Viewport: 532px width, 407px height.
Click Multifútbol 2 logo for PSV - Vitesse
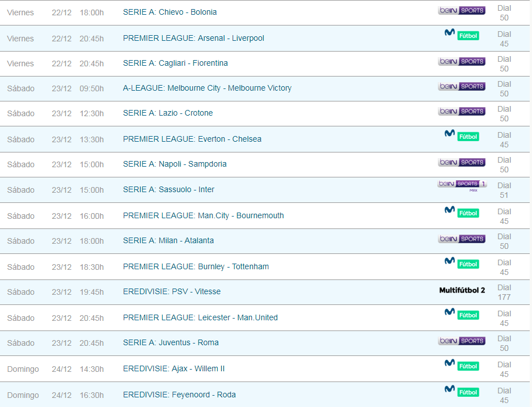click(462, 291)
